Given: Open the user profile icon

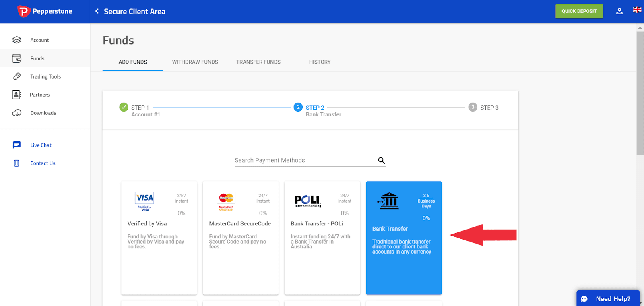Looking at the screenshot, I should 619,11.
